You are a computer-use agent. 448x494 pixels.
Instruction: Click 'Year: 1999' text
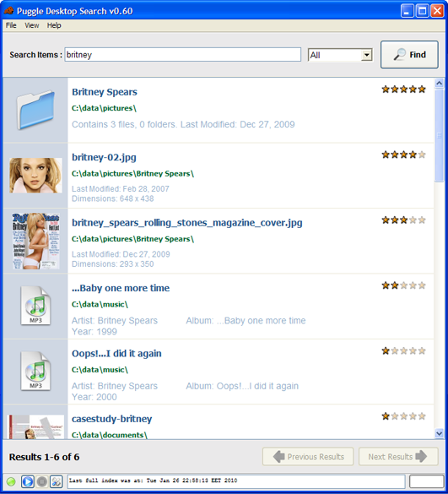tap(94, 331)
